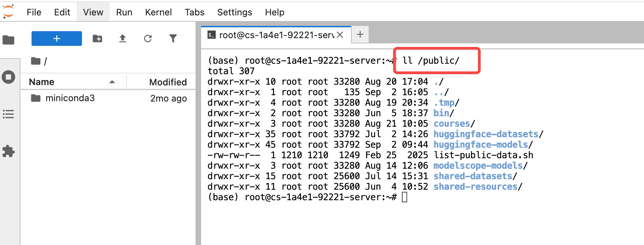Toggle the file filter funnel icon
The height and width of the screenshot is (245, 644).
(173, 38)
